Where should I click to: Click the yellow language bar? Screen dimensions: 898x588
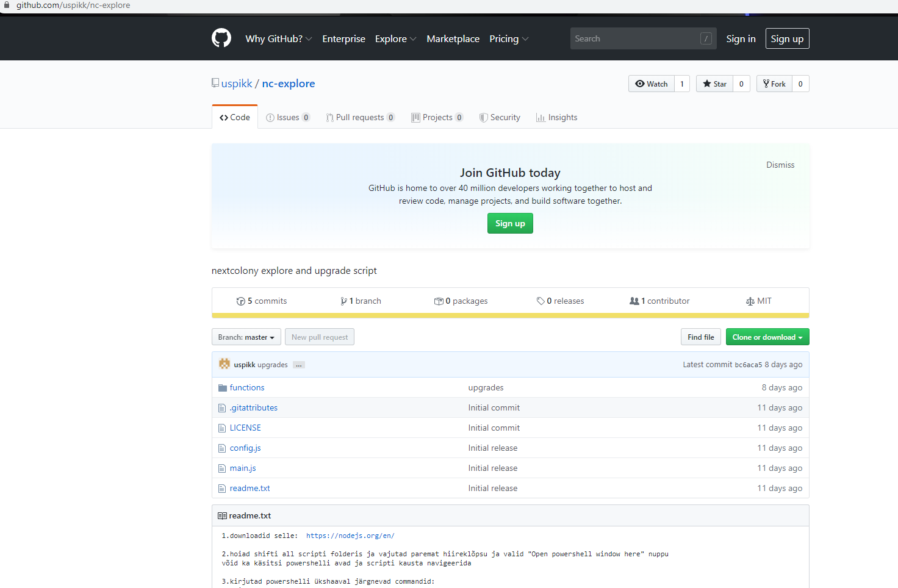511,315
